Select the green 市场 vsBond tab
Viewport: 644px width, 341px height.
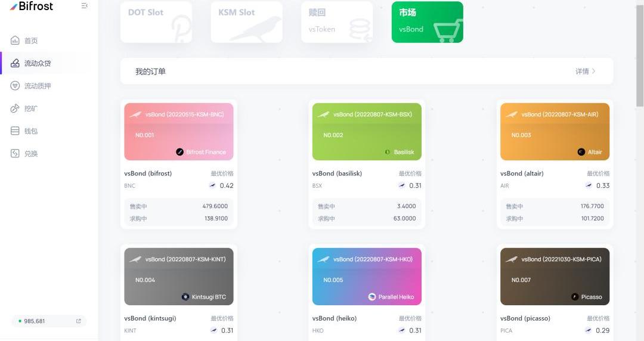427,22
